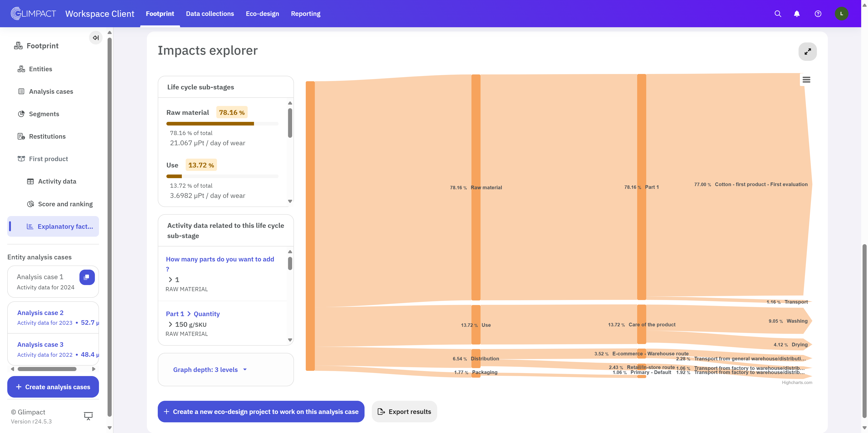868x433 pixels.
Task: Open Graph depth: 3 levels dropdown
Action: [210, 370]
